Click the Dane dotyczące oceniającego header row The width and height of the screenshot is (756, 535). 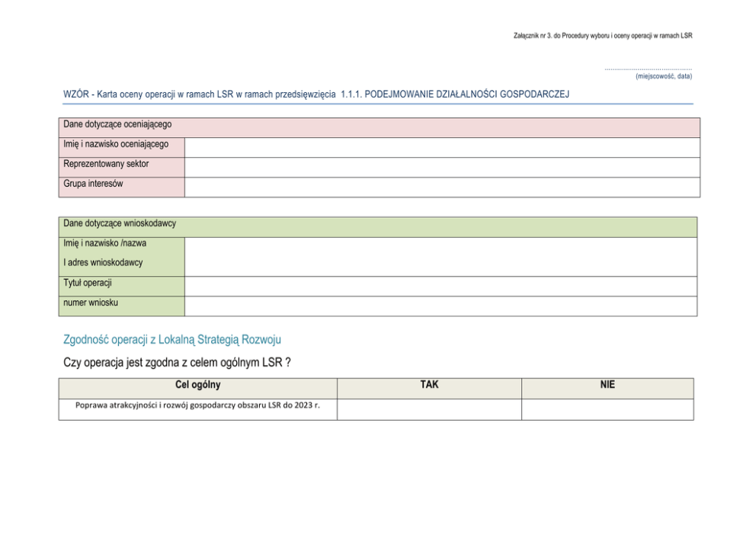(379, 127)
